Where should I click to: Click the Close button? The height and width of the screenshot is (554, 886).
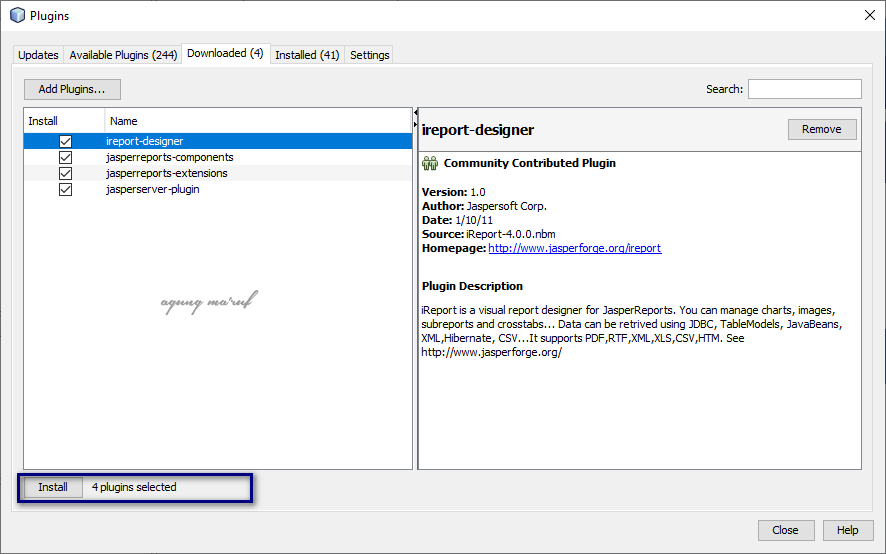(x=785, y=530)
